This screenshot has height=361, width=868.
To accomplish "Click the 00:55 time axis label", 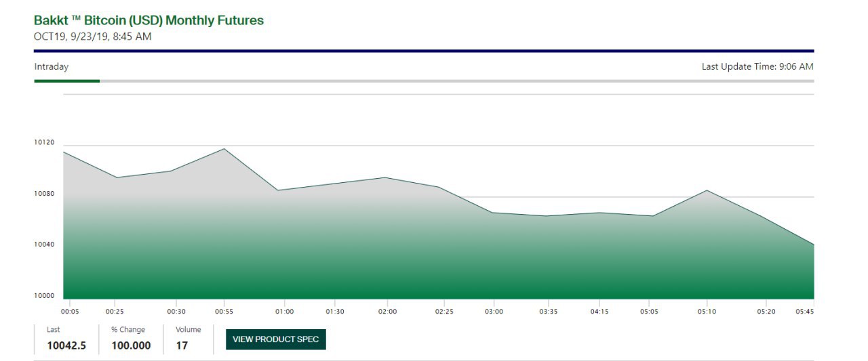I will point(224,312).
